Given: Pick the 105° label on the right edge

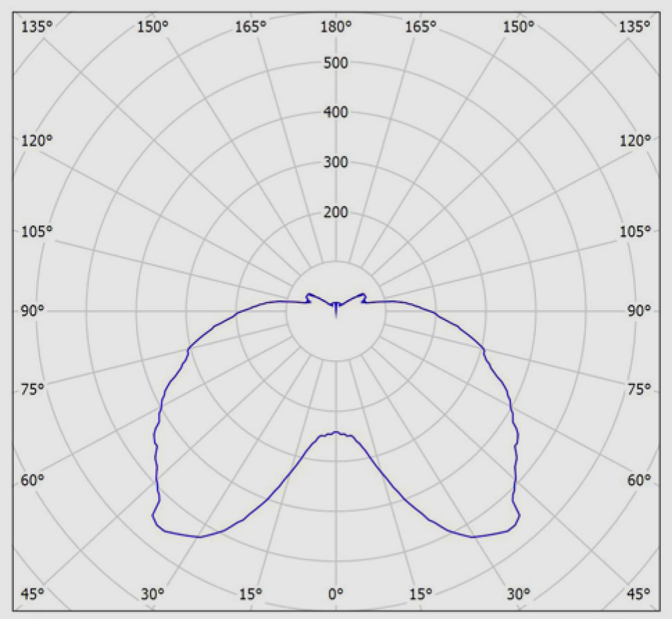Looking at the screenshot, I should pos(635,232).
